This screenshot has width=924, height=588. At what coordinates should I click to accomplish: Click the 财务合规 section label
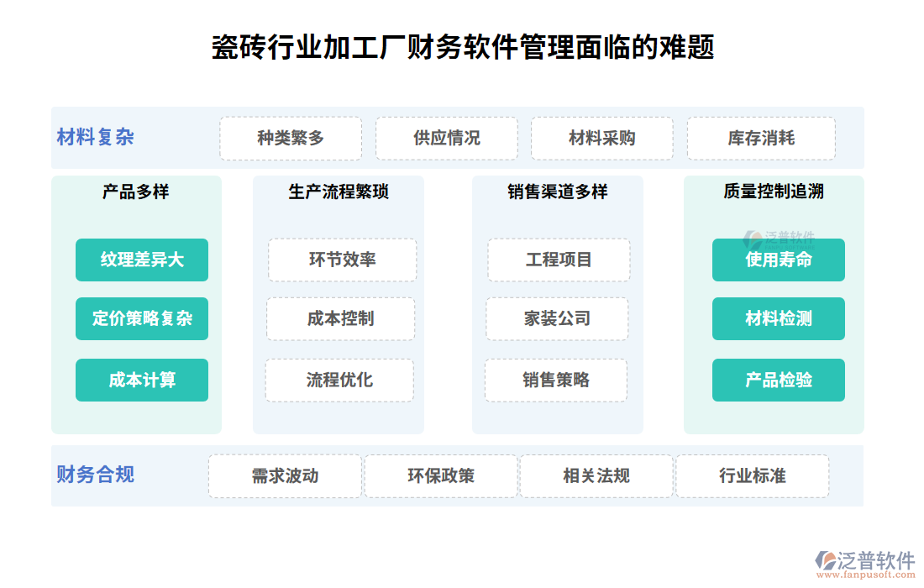[x=96, y=475]
